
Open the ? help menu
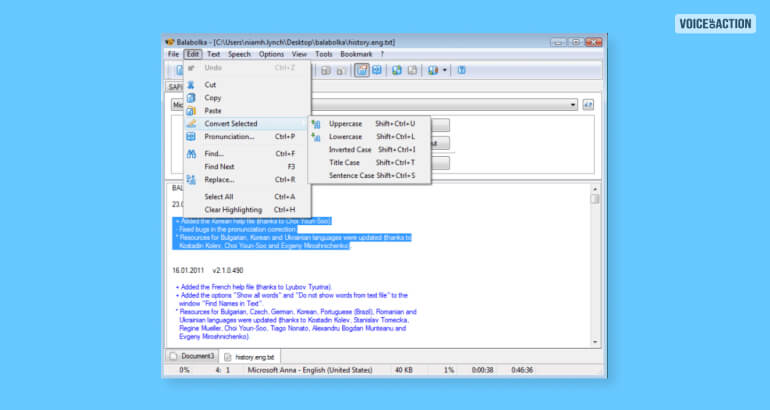(382, 54)
